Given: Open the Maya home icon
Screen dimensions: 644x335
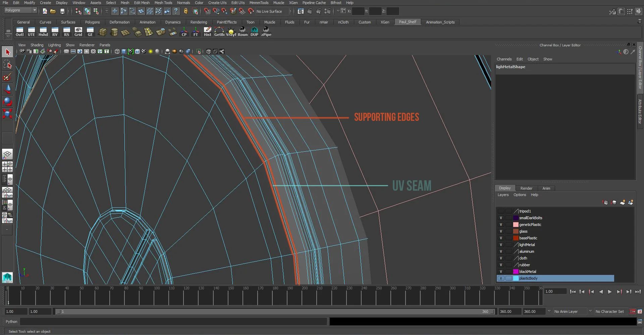Looking at the screenshot, I should click(x=7, y=278).
